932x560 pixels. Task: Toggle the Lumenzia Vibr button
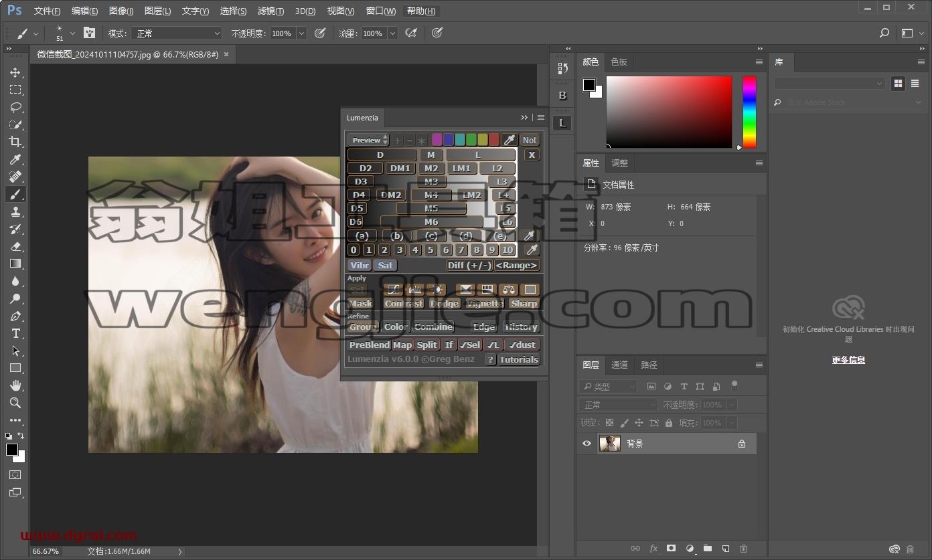tap(360, 265)
